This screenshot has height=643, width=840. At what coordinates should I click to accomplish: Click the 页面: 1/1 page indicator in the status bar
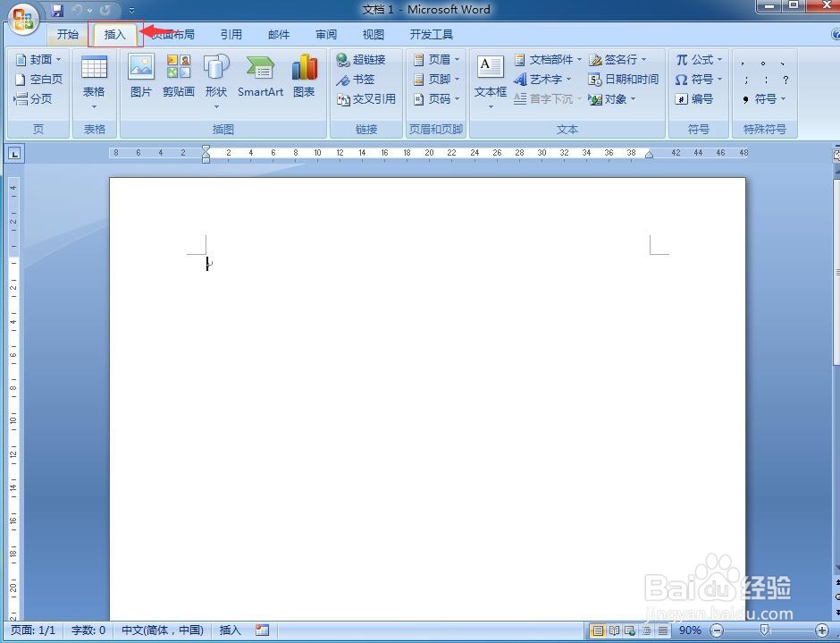pyautogui.click(x=33, y=630)
